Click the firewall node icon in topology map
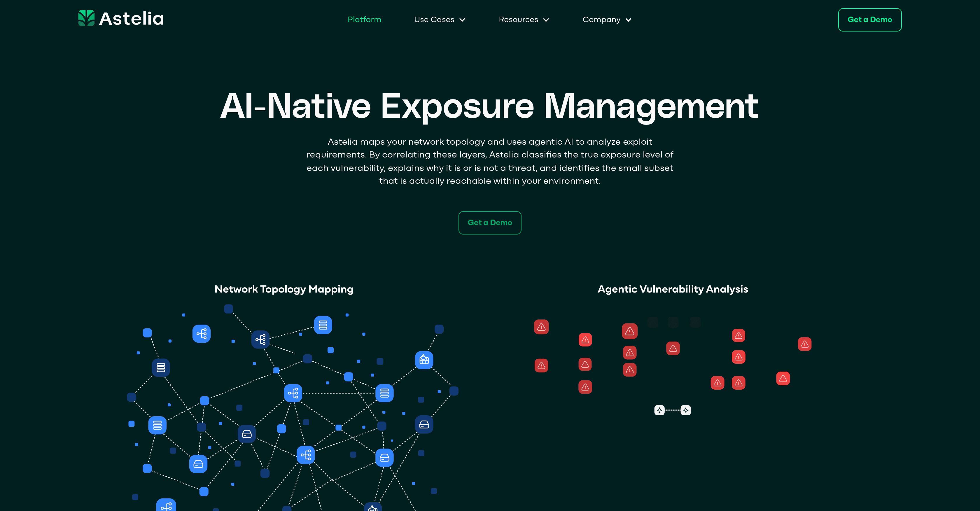Image resolution: width=980 pixels, height=511 pixels. tap(424, 360)
